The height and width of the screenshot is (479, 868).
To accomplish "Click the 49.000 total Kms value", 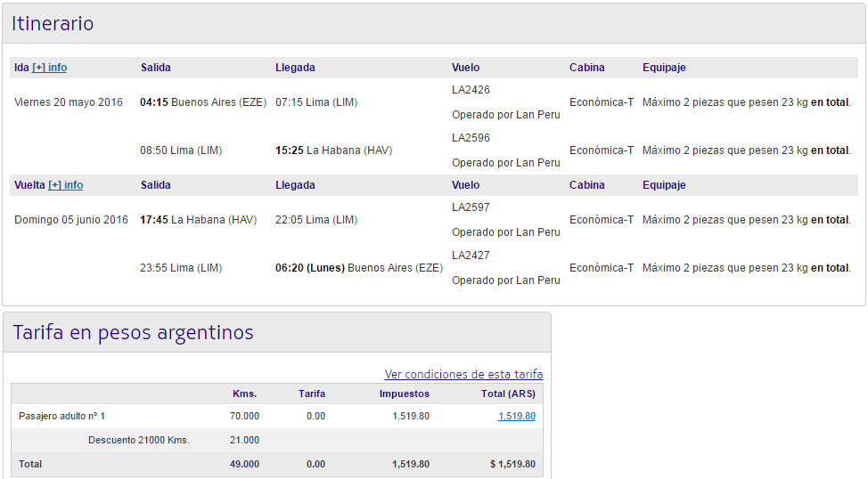I will 245,464.
